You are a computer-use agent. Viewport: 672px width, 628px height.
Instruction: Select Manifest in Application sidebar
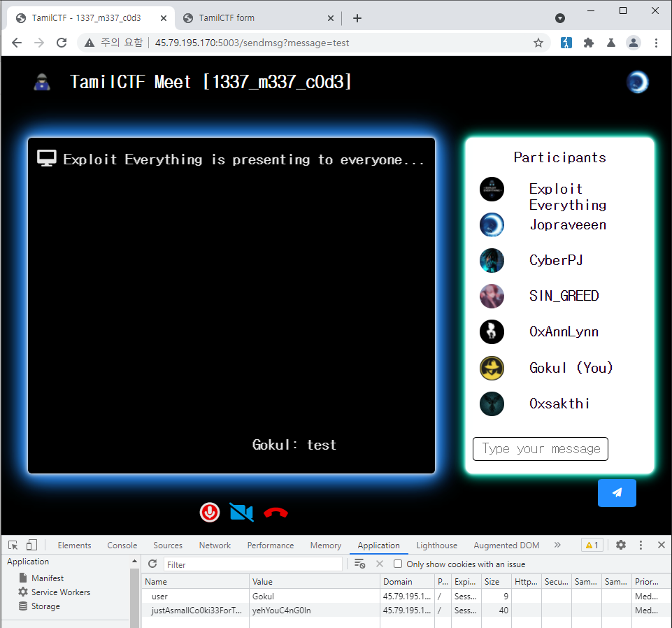click(47, 578)
